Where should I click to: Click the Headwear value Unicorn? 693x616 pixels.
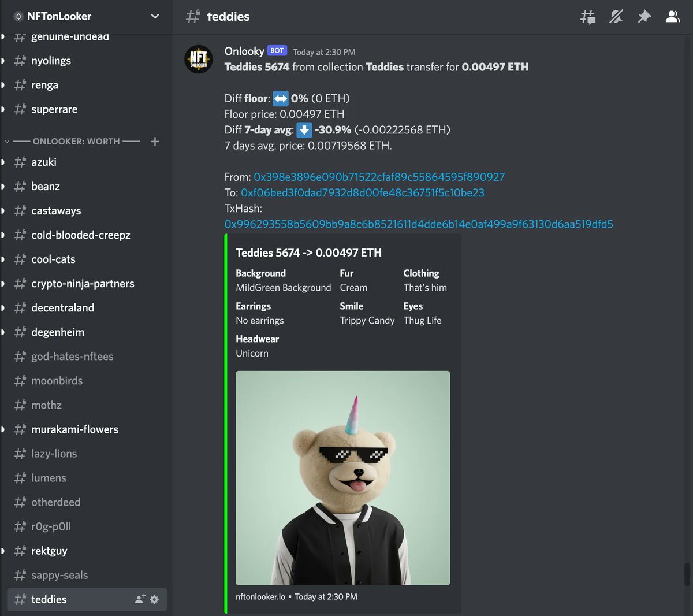click(x=252, y=353)
